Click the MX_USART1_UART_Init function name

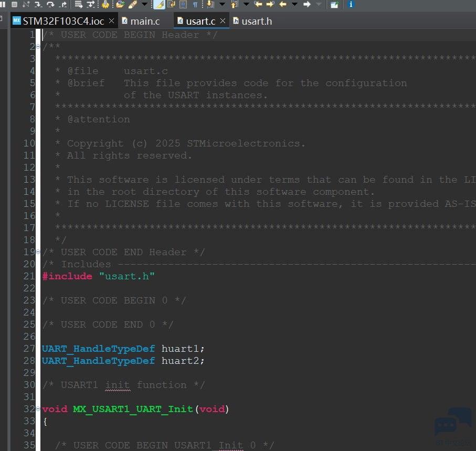pyautogui.click(x=133, y=409)
